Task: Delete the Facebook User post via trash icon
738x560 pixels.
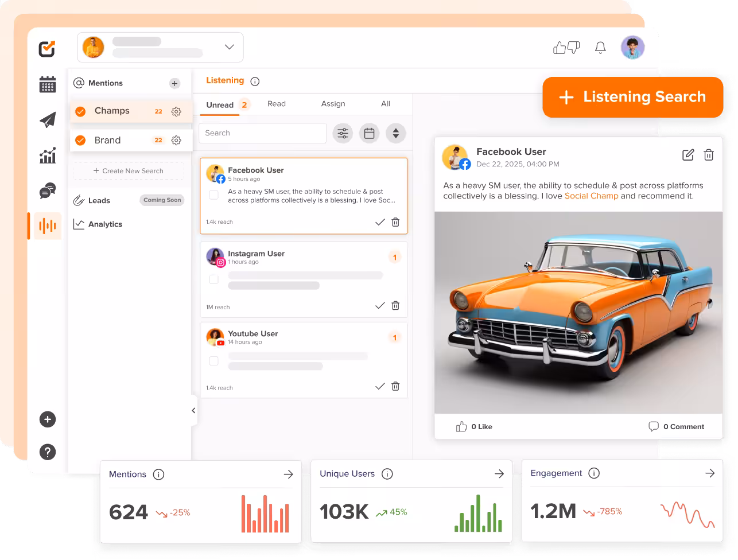Action: pyautogui.click(x=709, y=154)
